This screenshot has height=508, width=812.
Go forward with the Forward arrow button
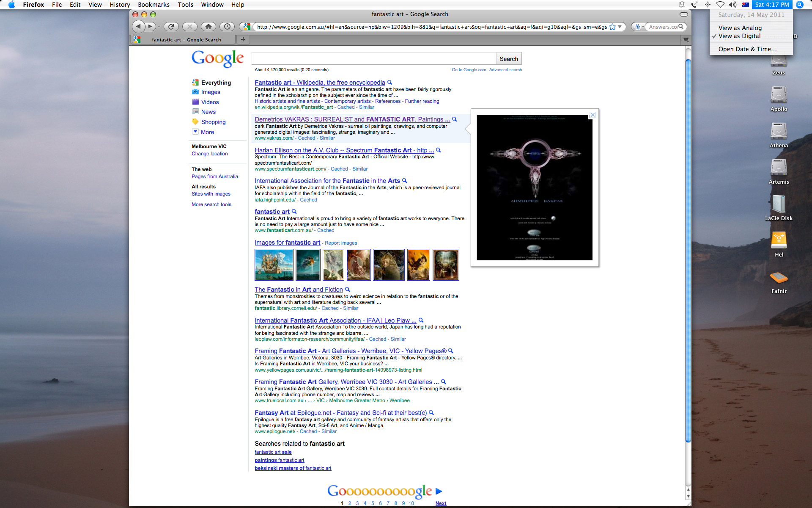coord(150,26)
